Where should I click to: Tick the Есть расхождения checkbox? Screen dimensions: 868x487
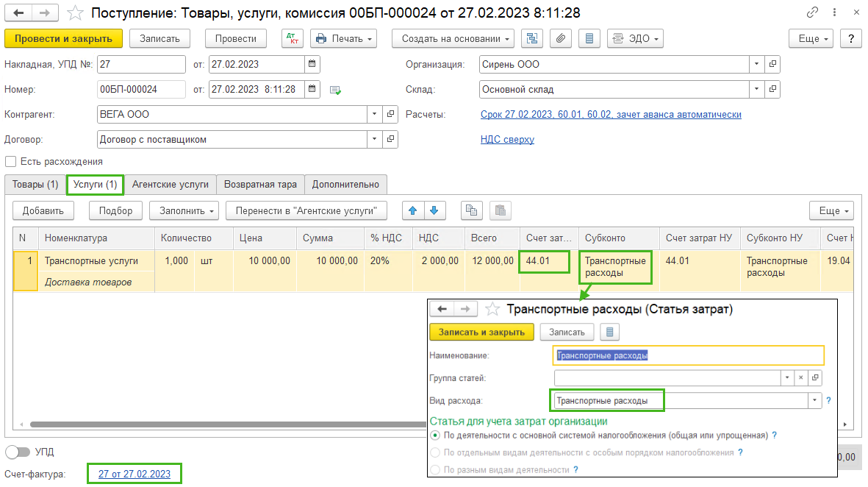pos(10,162)
